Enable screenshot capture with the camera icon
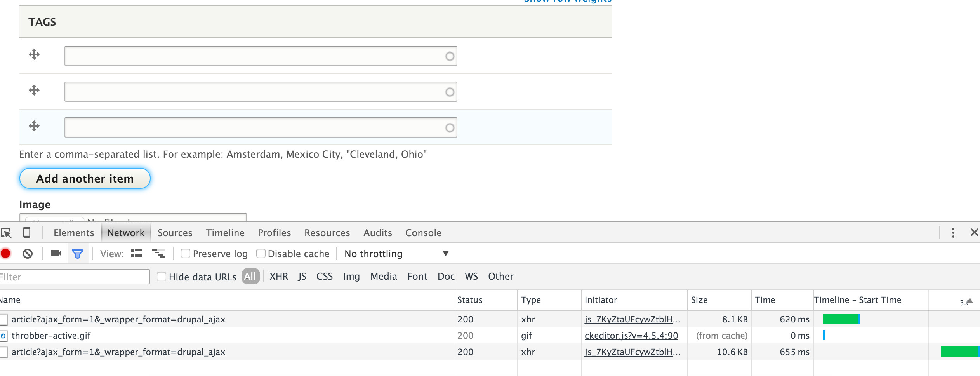Image resolution: width=980 pixels, height=376 pixels. pyautogui.click(x=57, y=253)
